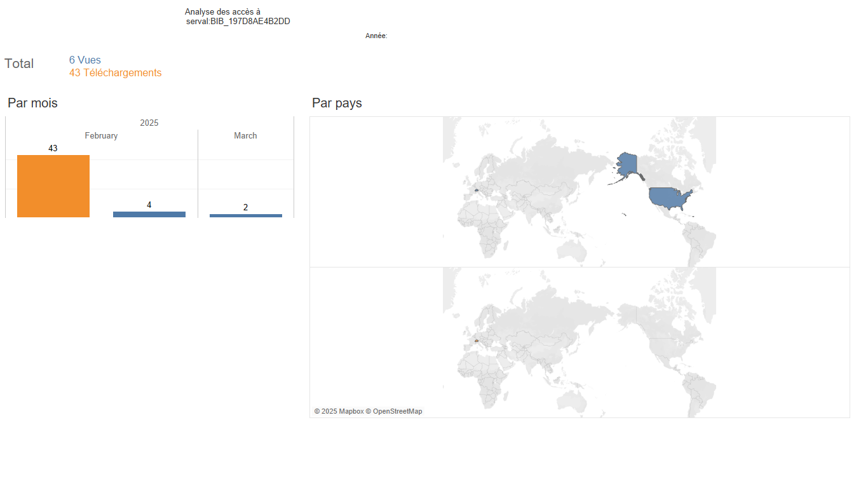Viewport: 868px width, 488px height.
Task: Click the "Année:" filter label
Action: [376, 36]
